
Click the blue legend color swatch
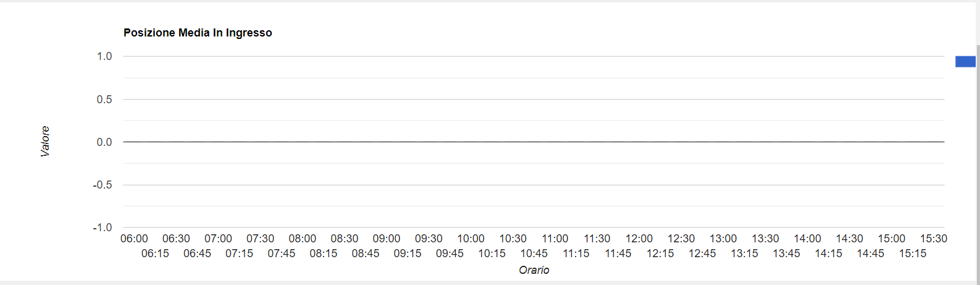coord(965,61)
